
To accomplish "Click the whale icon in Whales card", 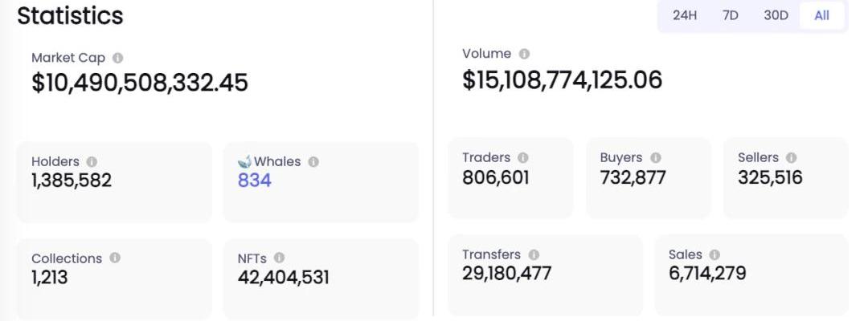I will tap(245, 161).
